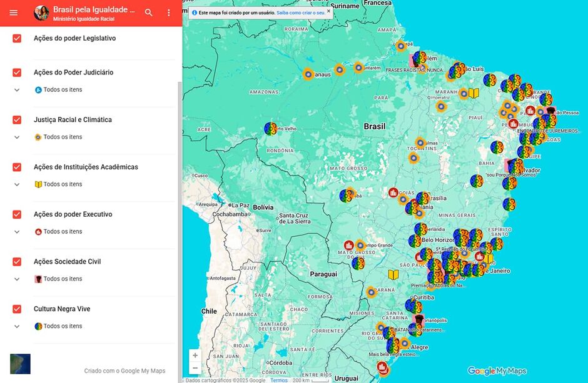Click the orange circle marker near Manaus

tap(308, 74)
